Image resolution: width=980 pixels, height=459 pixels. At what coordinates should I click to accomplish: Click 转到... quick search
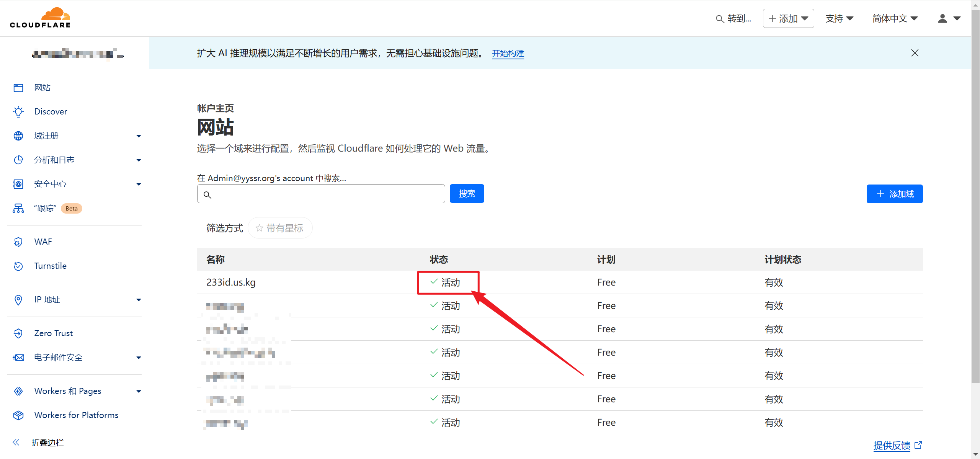click(739, 18)
